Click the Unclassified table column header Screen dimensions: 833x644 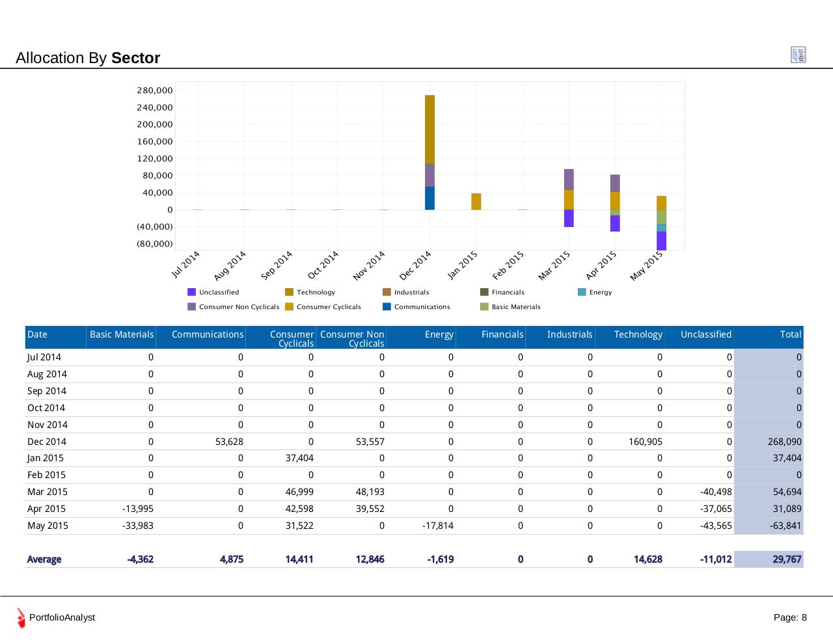pos(700,337)
